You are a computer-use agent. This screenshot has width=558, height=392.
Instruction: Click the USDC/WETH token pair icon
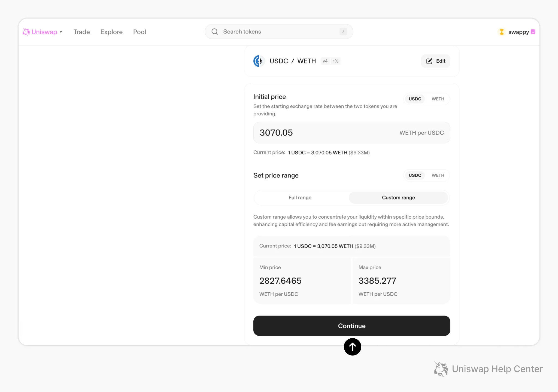(259, 61)
